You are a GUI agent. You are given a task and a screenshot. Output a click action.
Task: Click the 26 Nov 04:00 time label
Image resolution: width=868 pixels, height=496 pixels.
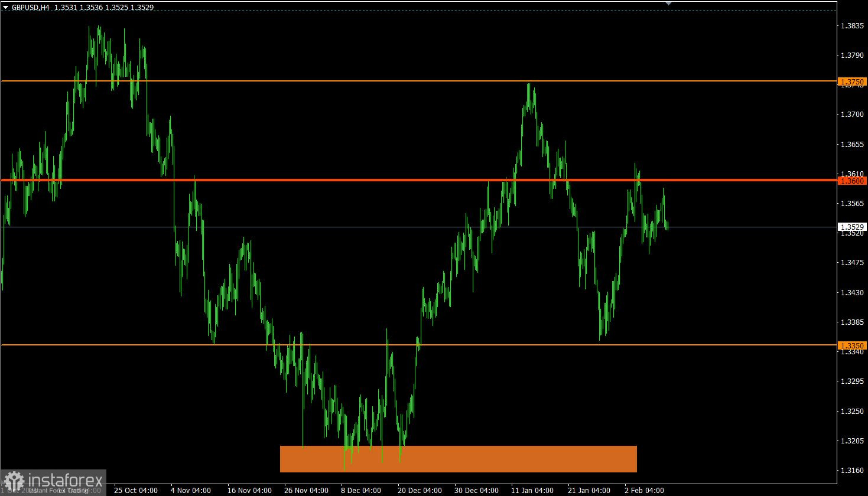pos(306,491)
